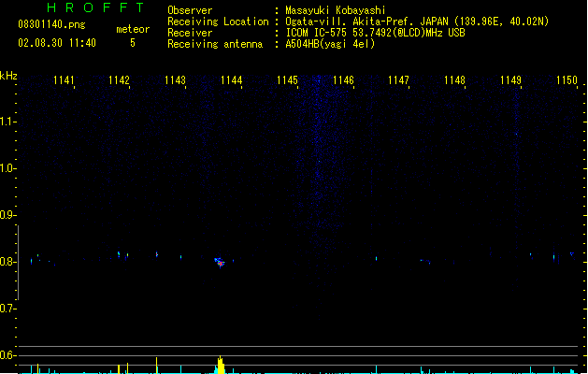This screenshot has width=588, height=374.
Task: Click the echo spot just past 1146
Action: coord(376,258)
